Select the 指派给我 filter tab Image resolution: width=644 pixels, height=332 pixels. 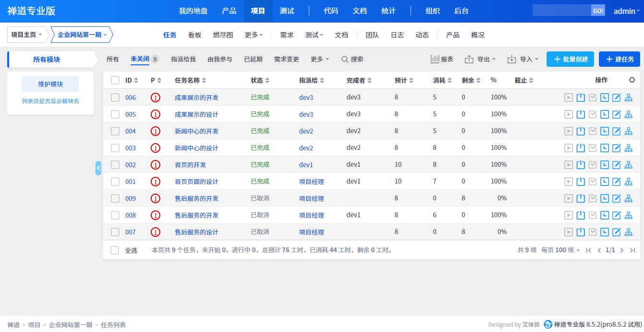click(183, 59)
